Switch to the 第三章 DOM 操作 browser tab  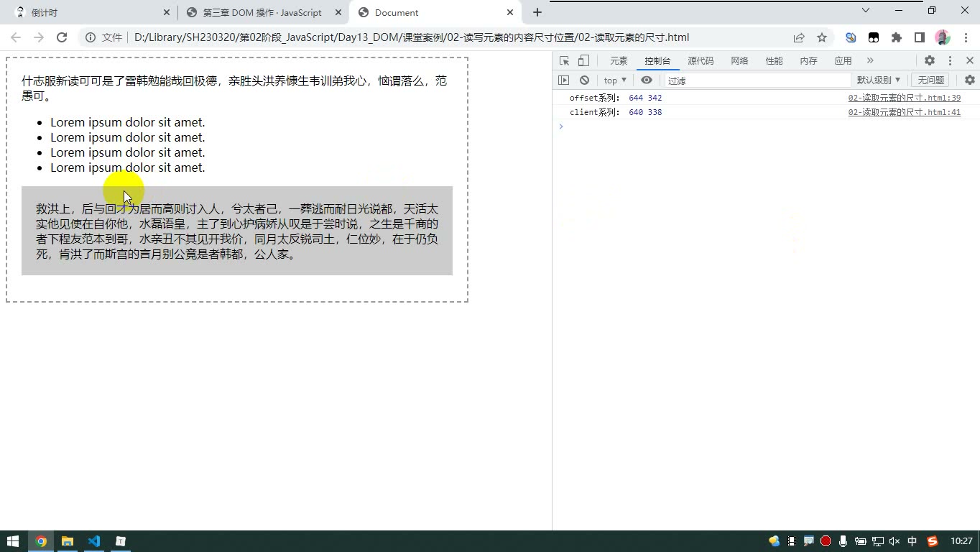(262, 12)
